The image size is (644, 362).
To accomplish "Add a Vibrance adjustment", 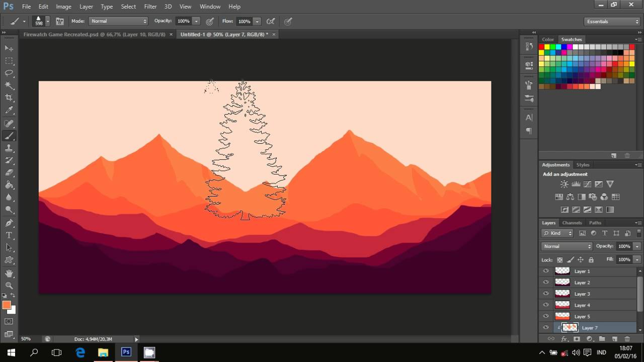I will tap(610, 184).
